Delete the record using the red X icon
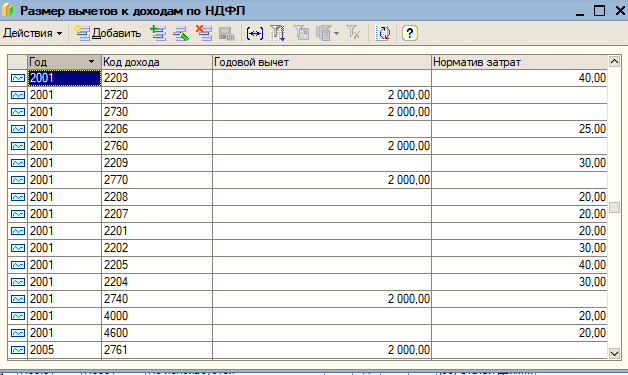 [204, 33]
